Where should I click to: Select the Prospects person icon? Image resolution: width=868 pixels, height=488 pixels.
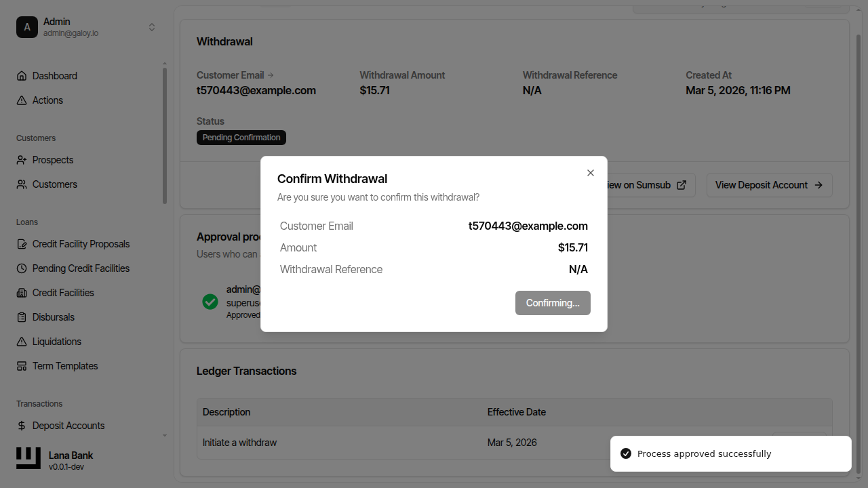(21, 160)
